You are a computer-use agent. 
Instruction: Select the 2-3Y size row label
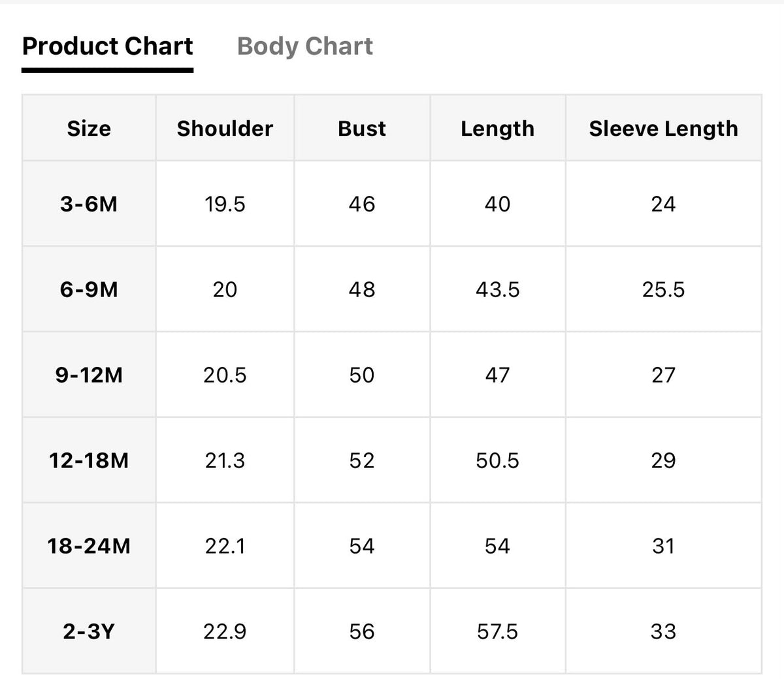tap(89, 631)
